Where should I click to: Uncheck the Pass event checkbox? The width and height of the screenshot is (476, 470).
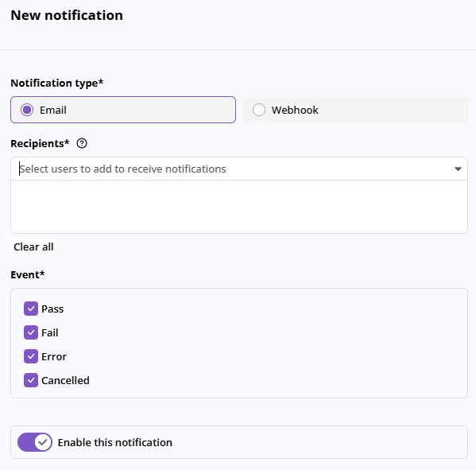click(31, 309)
